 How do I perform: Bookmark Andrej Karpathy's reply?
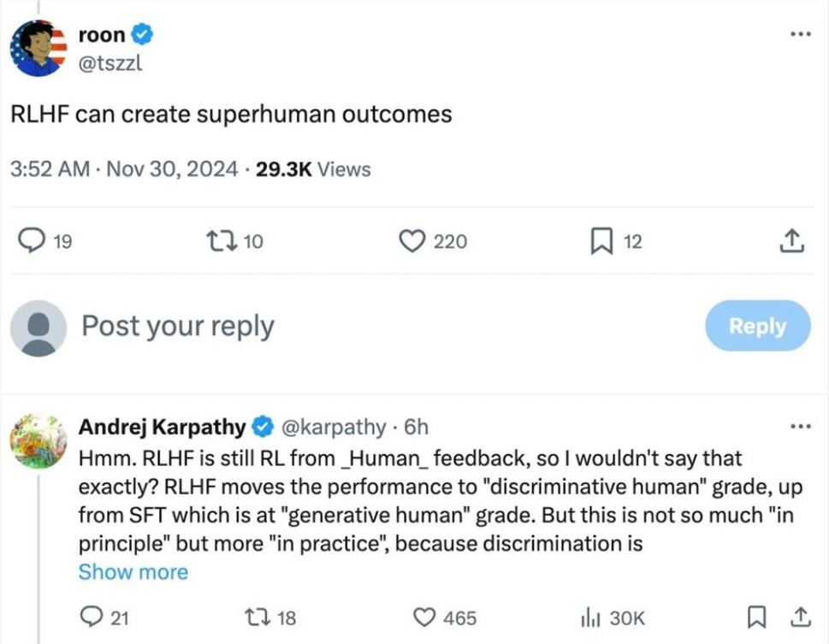click(x=757, y=617)
